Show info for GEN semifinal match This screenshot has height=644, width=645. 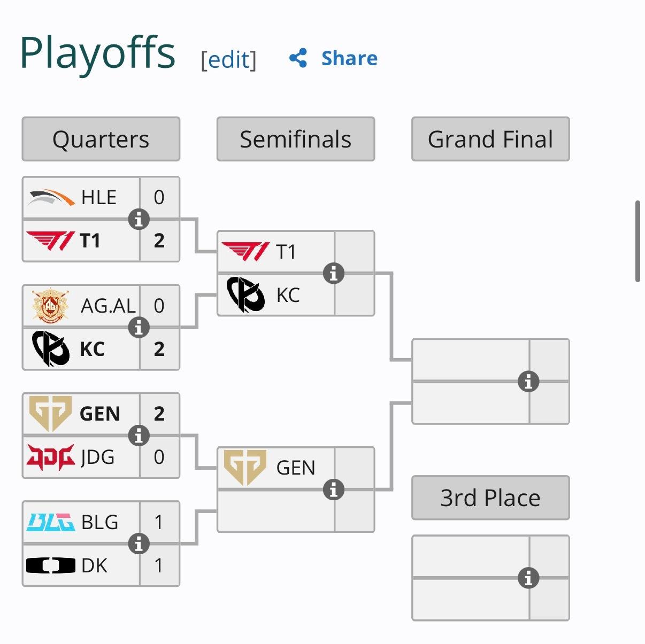[334, 490]
